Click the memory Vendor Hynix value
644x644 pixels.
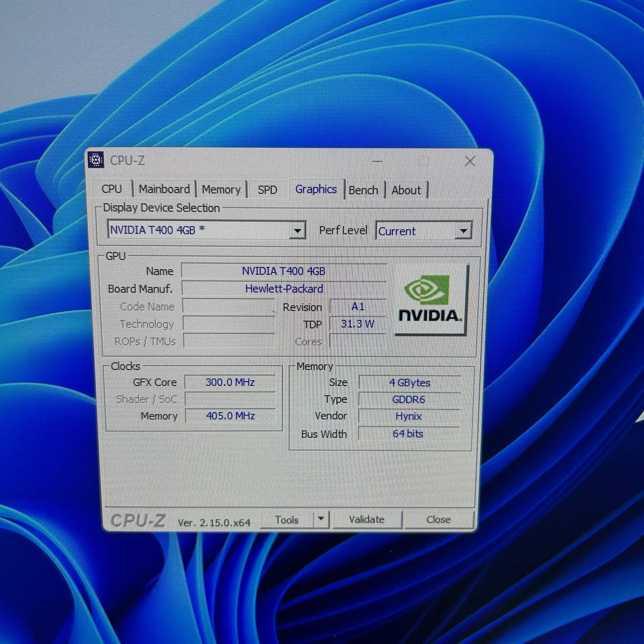pos(409,416)
